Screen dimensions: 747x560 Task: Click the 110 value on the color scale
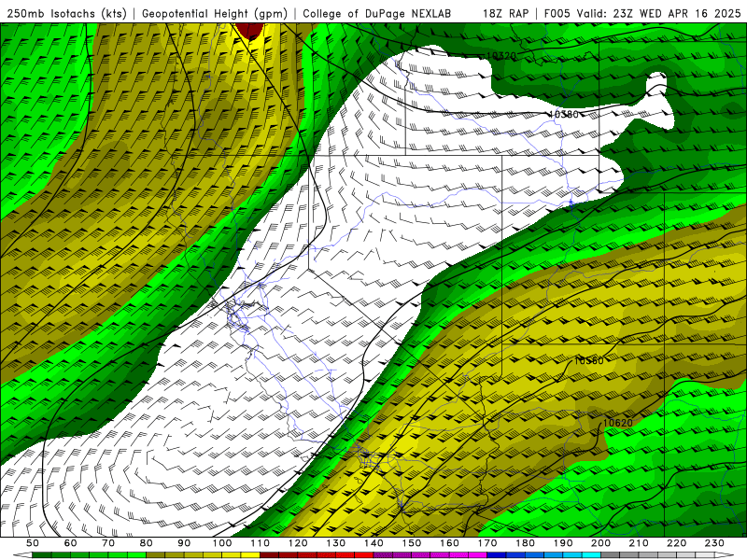261,543
